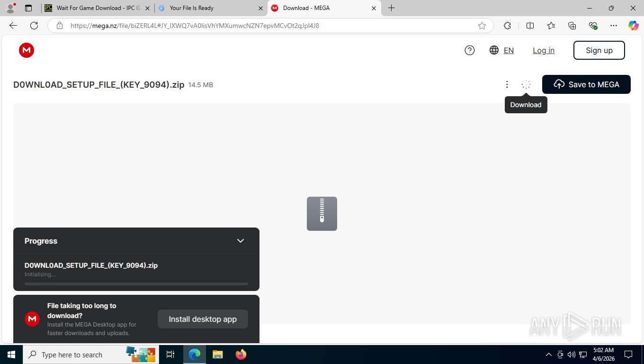Click the spinning Download icon
This screenshot has width=644, height=364.
click(526, 84)
